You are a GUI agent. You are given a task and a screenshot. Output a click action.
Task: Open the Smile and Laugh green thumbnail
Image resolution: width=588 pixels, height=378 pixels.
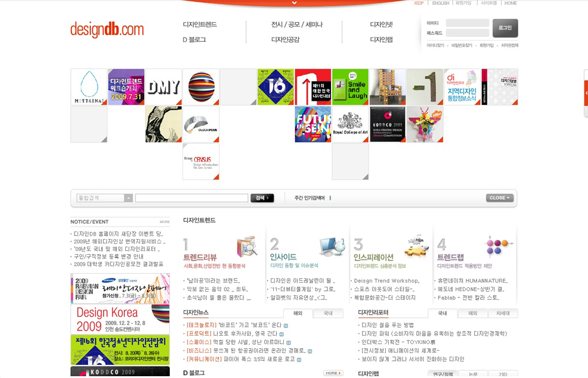(x=350, y=87)
